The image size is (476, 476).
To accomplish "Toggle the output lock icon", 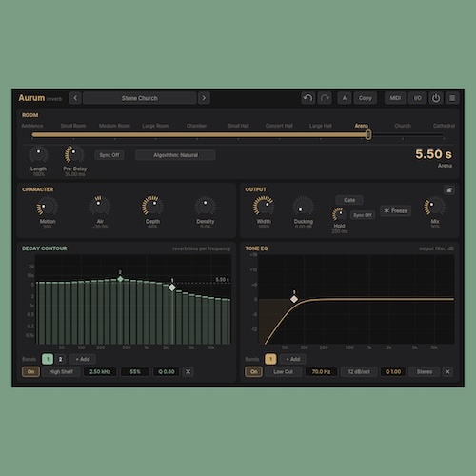I will pyautogui.click(x=449, y=190).
